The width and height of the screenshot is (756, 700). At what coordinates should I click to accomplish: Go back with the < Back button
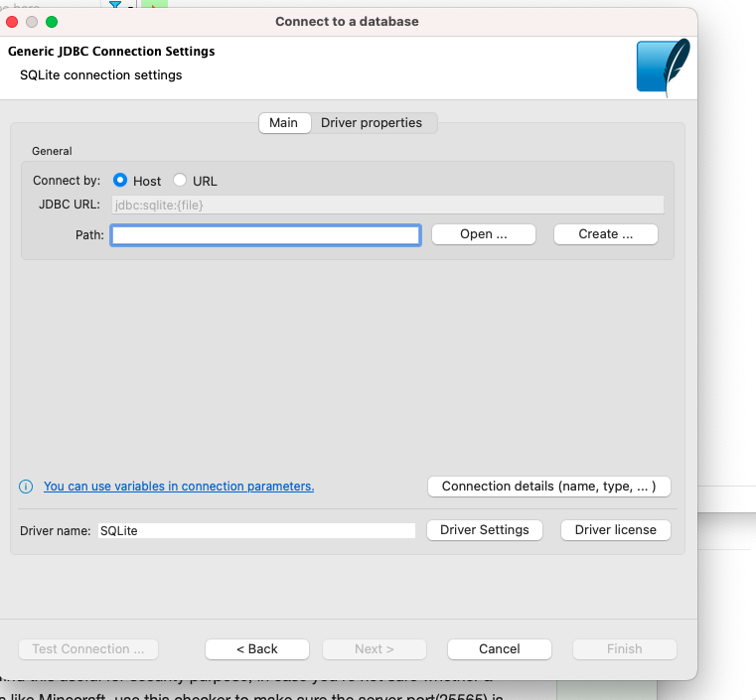point(257,649)
